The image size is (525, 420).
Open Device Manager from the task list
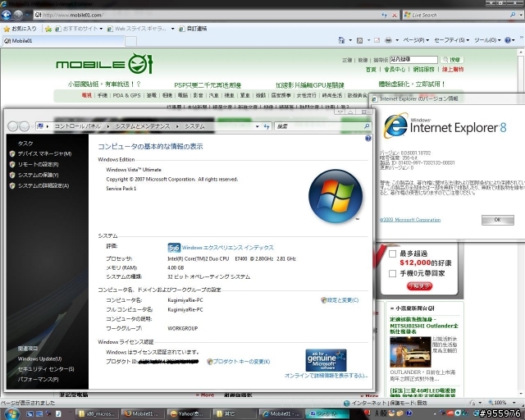pyautogui.click(x=44, y=153)
